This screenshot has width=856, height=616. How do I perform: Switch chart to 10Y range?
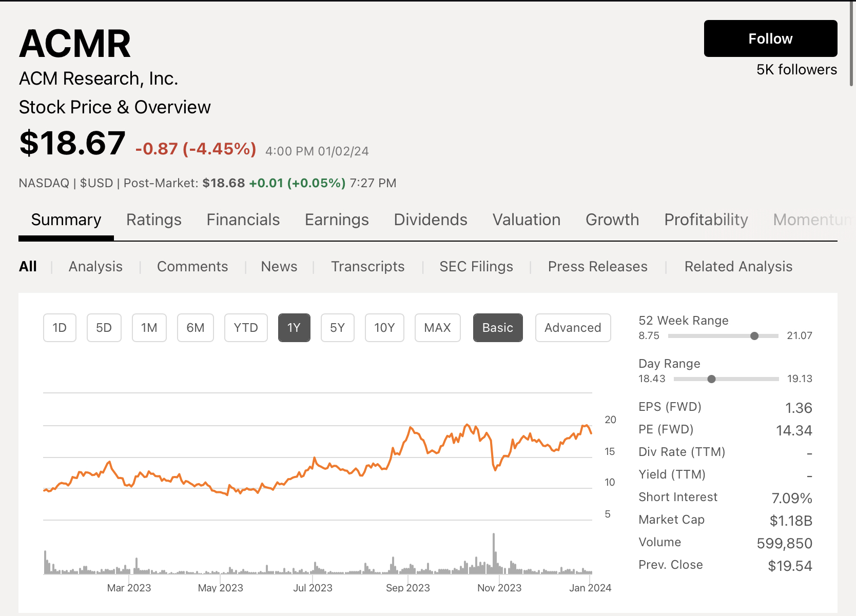tap(384, 328)
